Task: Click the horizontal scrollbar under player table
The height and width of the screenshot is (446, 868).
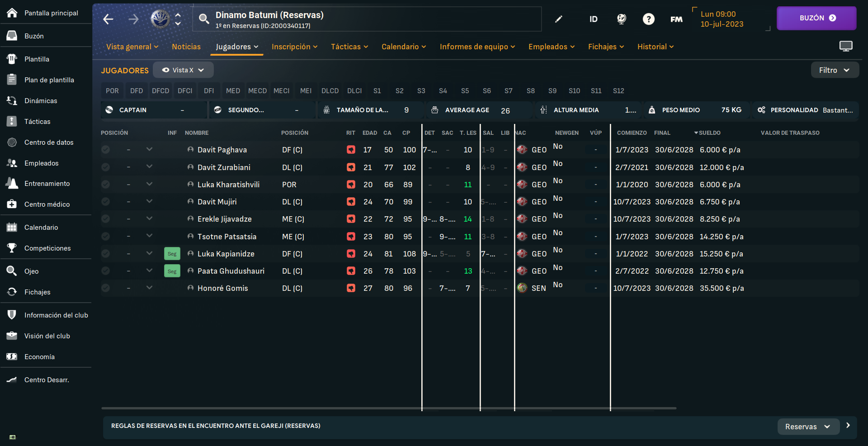Action: (x=389, y=408)
